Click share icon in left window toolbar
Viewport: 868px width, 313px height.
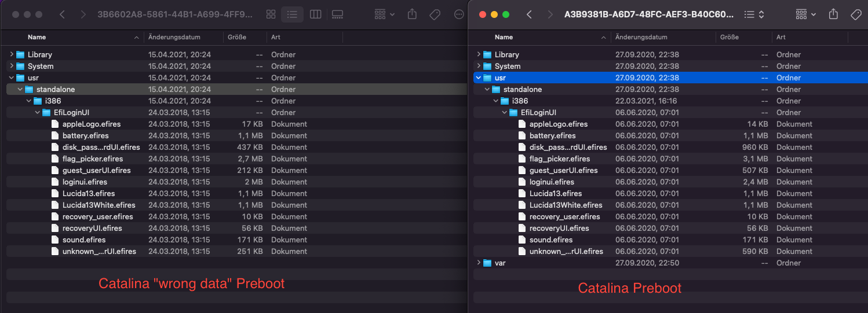click(413, 14)
